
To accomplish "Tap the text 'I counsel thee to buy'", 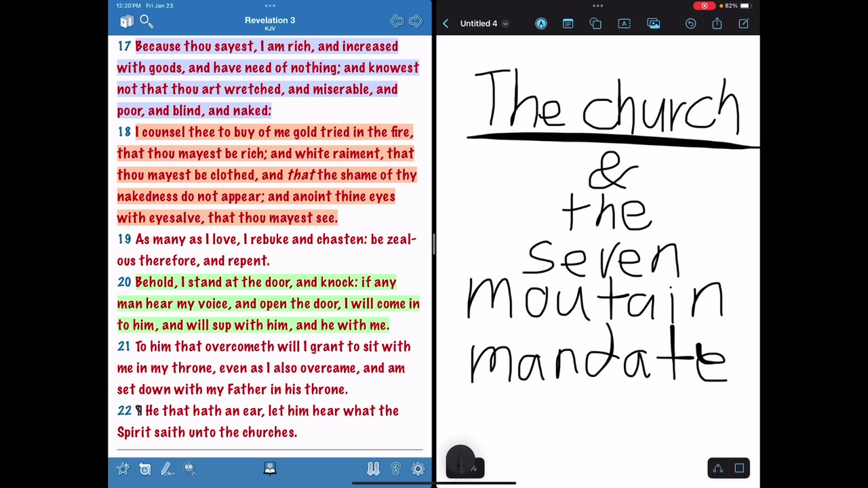I will click(x=193, y=132).
